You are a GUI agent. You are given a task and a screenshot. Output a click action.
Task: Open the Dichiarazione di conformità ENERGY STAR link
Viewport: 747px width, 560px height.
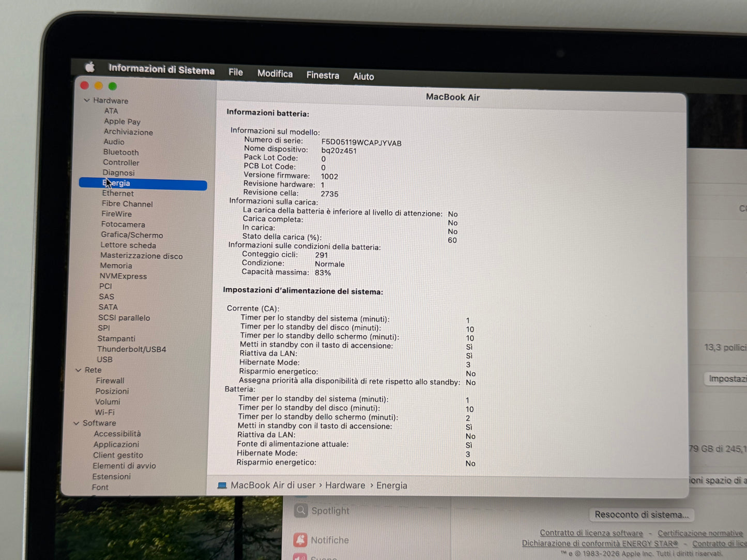600,543
